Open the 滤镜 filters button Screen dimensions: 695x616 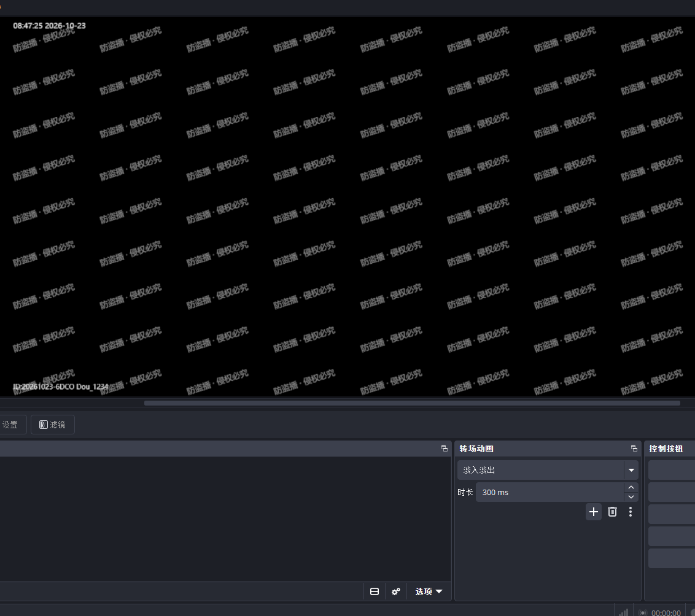[53, 425]
